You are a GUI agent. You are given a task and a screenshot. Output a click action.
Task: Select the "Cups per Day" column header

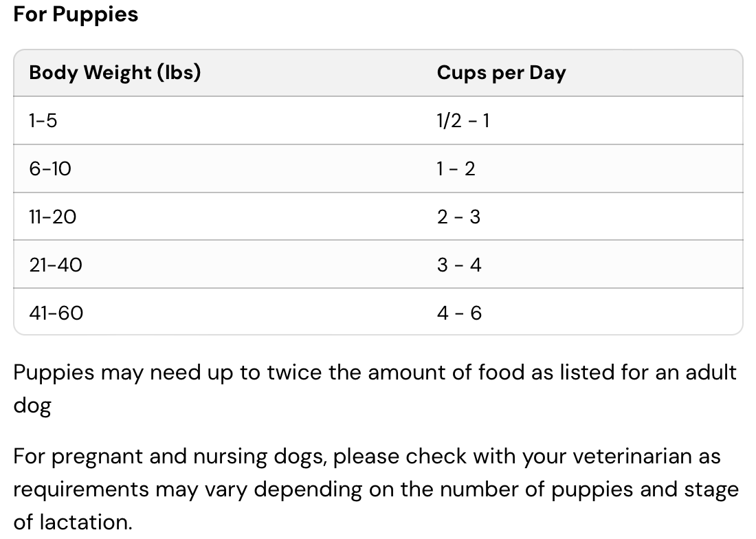pyautogui.click(x=501, y=73)
